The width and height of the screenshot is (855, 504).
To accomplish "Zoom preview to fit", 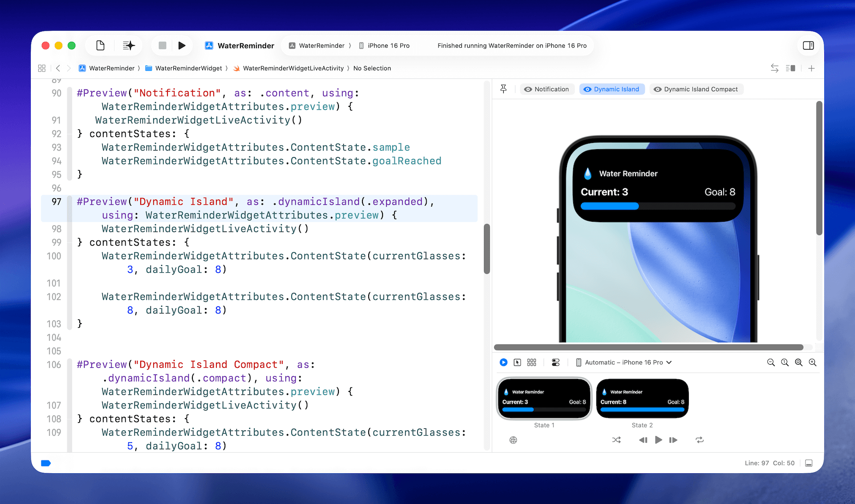I will pyautogui.click(x=798, y=362).
